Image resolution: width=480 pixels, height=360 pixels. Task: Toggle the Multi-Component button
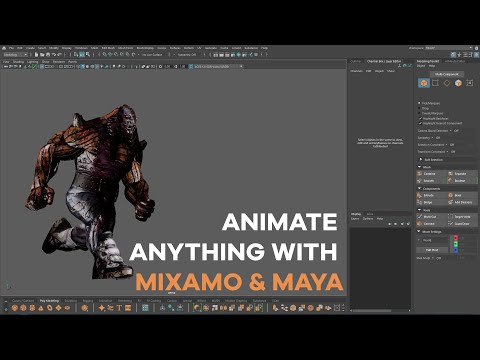(x=446, y=74)
